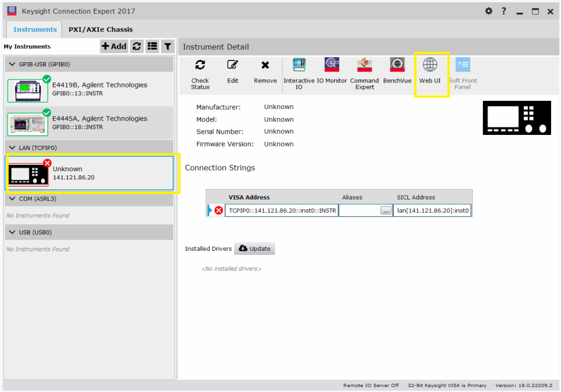Click the E4419B, Agilent Technologies name
Image resolution: width=562 pixels, height=392 pixels.
tap(100, 85)
